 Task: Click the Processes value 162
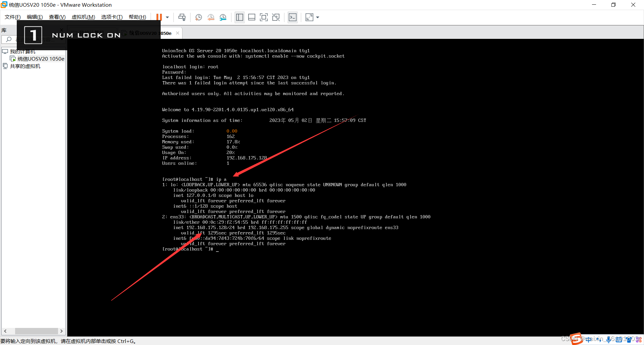[x=230, y=136]
